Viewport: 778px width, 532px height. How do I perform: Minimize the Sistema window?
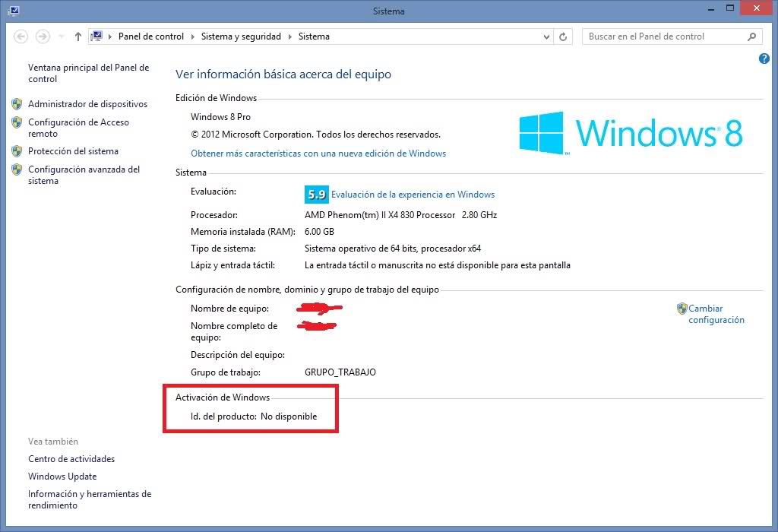pyautogui.click(x=711, y=8)
